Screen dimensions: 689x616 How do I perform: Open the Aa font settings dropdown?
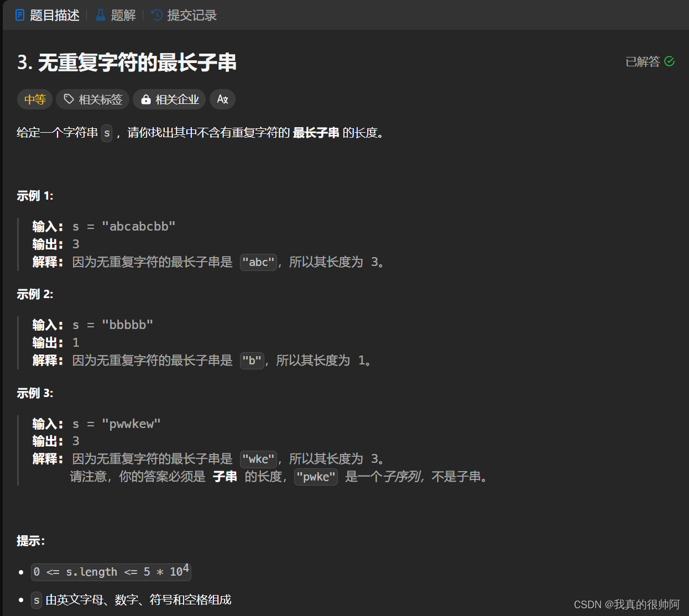(x=222, y=100)
